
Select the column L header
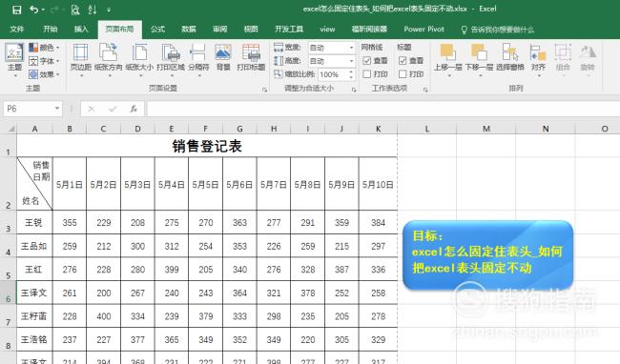click(427, 129)
